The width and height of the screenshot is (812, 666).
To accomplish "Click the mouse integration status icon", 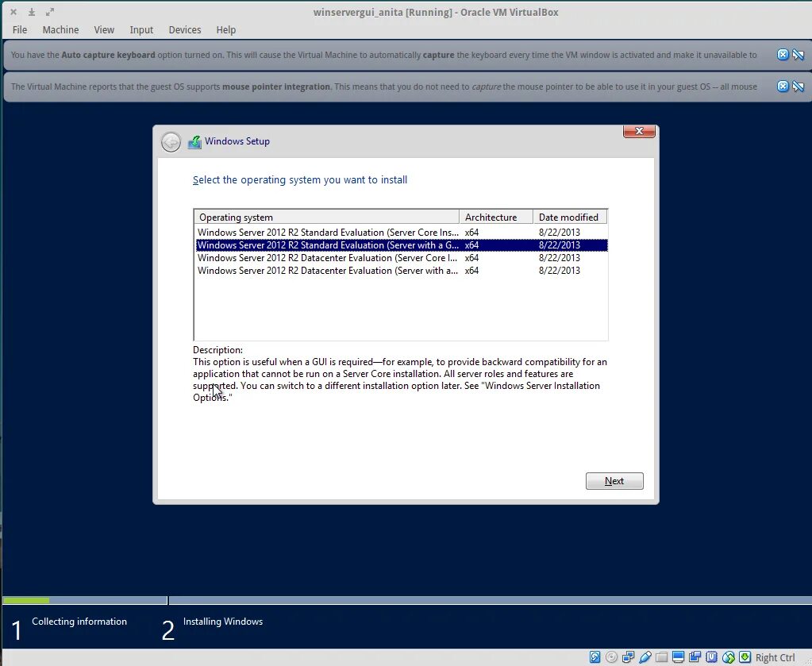I will (x=728, y=657).
